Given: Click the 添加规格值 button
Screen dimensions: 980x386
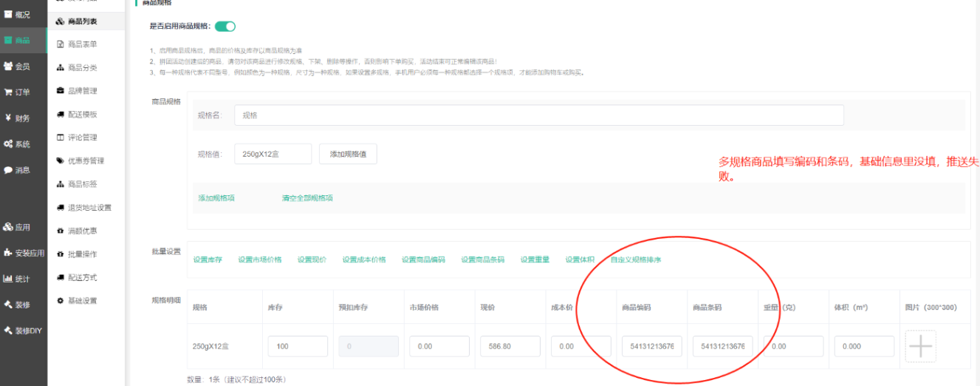Looking at the screenshot, I should pos(348,154).
